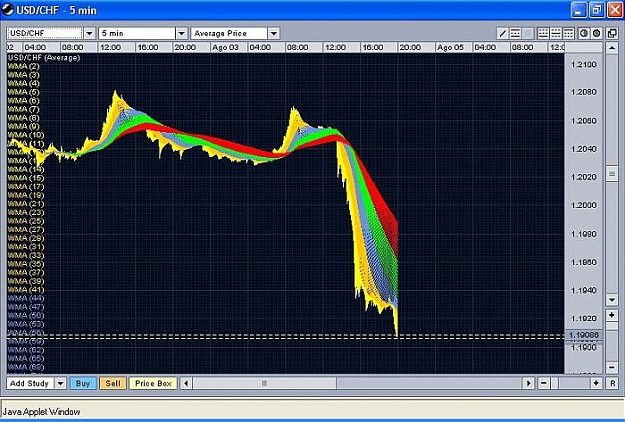This screenshot has height=422, width=625.
Task: Select the WMA (44) legend entry
Action: (26, 298)
